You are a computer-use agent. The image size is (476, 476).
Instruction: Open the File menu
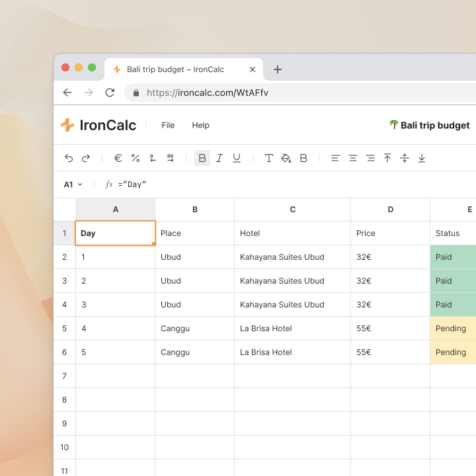point(168,126)
